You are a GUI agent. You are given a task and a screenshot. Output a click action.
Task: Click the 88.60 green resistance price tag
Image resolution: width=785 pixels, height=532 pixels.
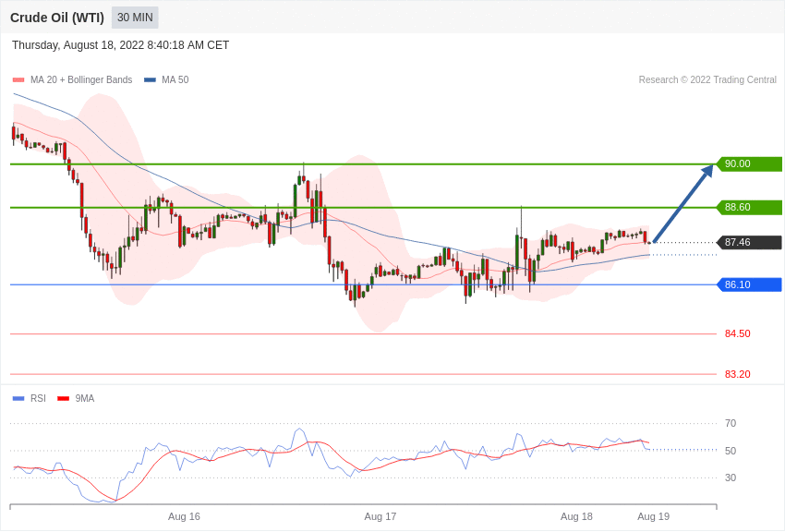pos(749,207)
